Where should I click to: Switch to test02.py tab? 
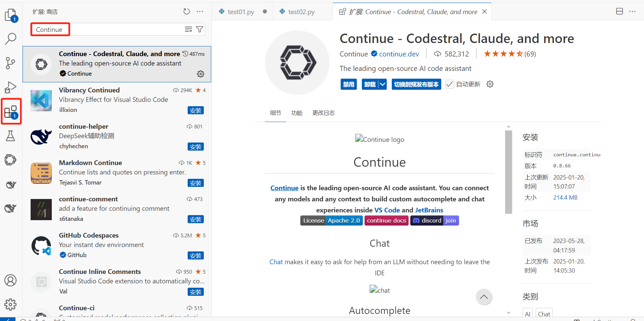303,11
